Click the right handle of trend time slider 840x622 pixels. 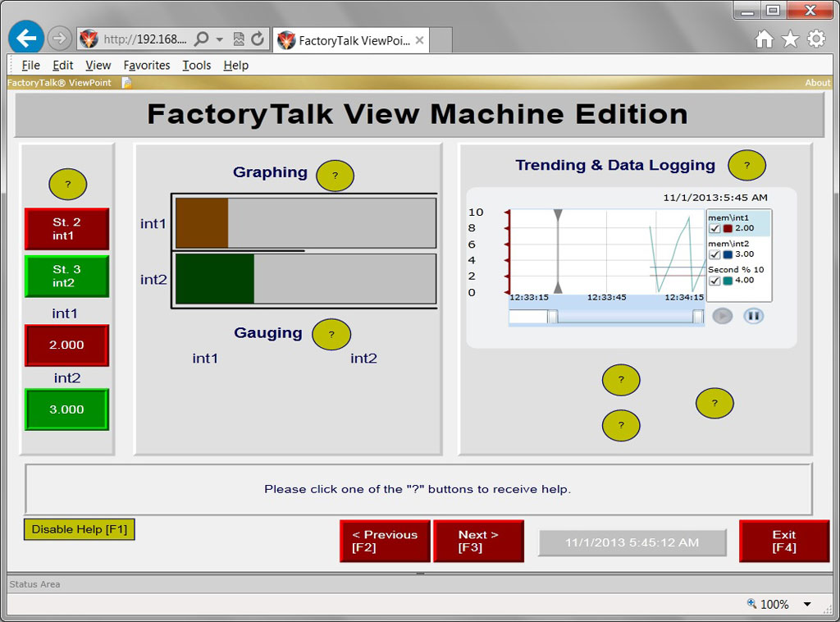697,317
